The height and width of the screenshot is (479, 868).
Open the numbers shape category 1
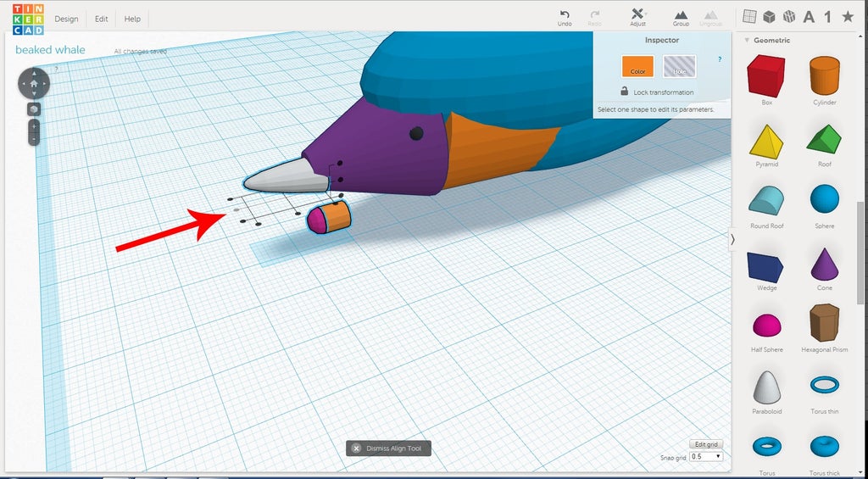click(x=827, y=17)
